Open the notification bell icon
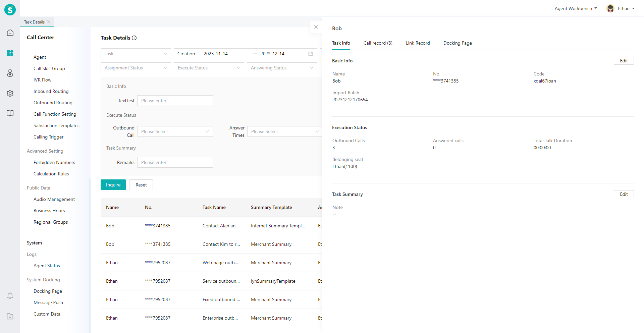Screen dimensions: 644x333 pyautogui.click(x=10, y=296)
